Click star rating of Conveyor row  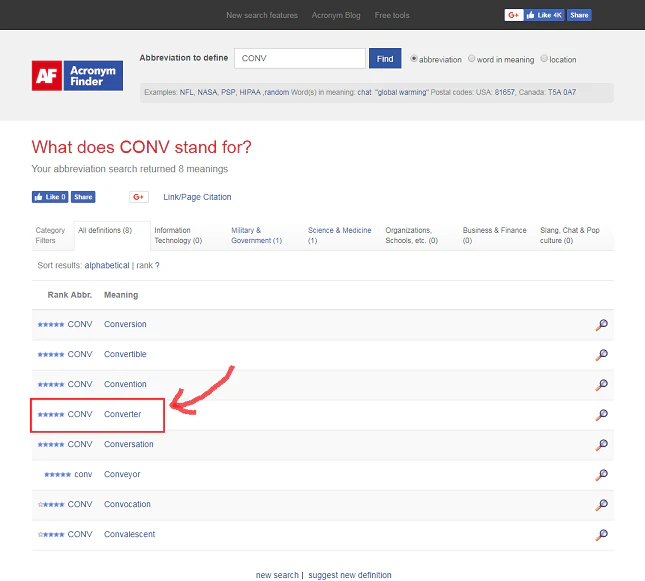pyautogui.click(x=58, y=475)
